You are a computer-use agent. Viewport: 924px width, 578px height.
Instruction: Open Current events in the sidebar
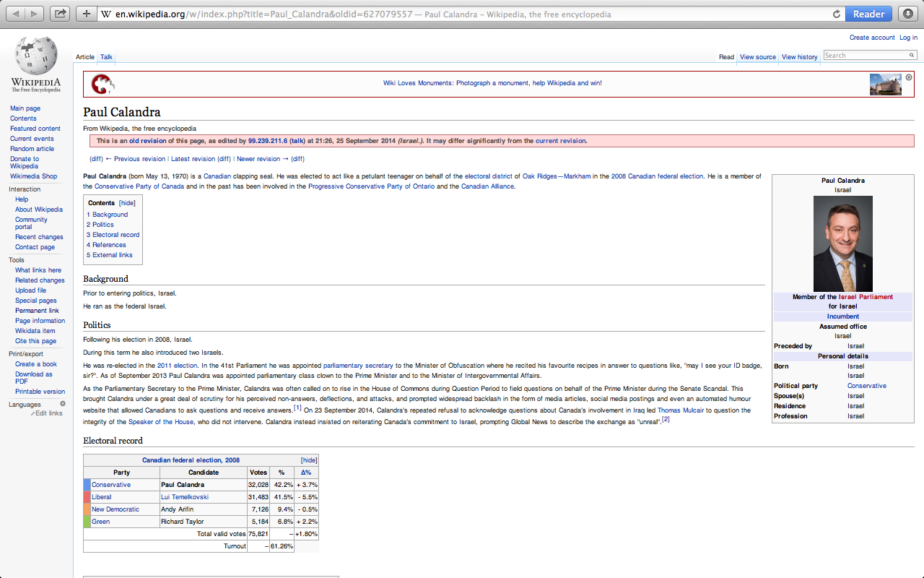pyautogui.click(x=32, y=139)
